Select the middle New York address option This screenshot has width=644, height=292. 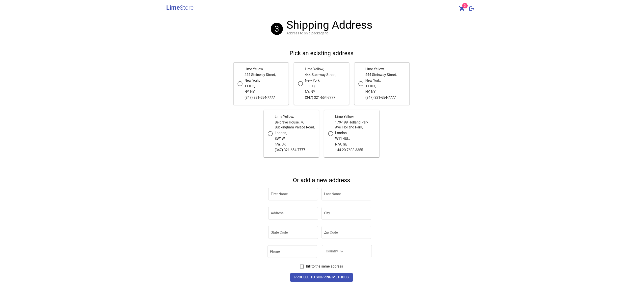300,83
